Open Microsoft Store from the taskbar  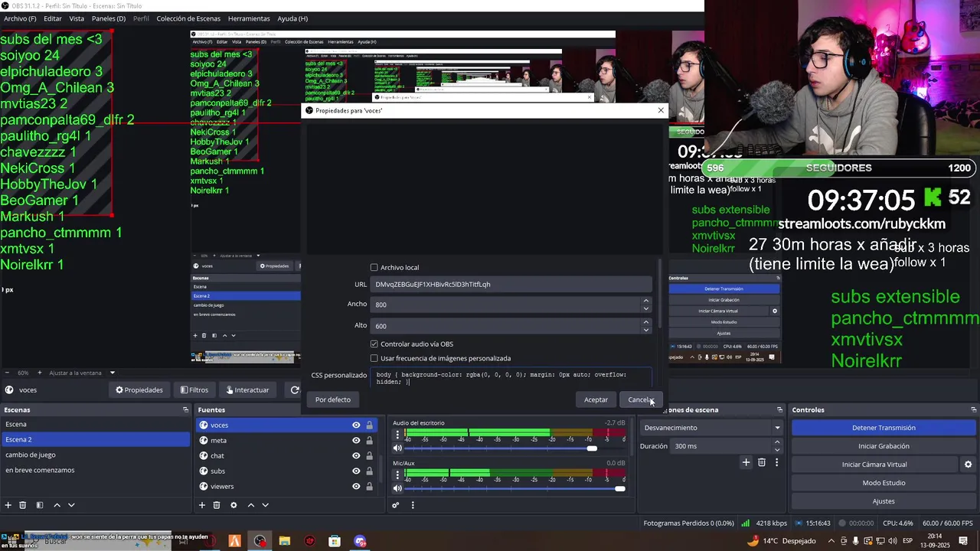coord(335,541)
